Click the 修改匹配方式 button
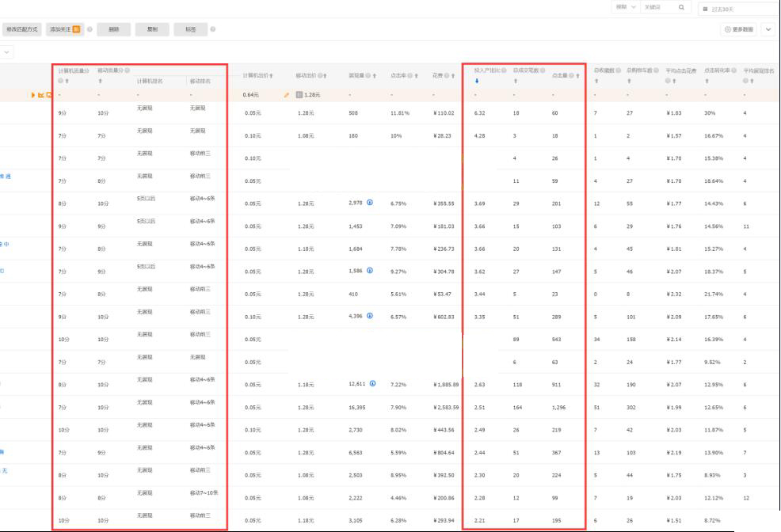The image size is (781, 532). point(22,29)
